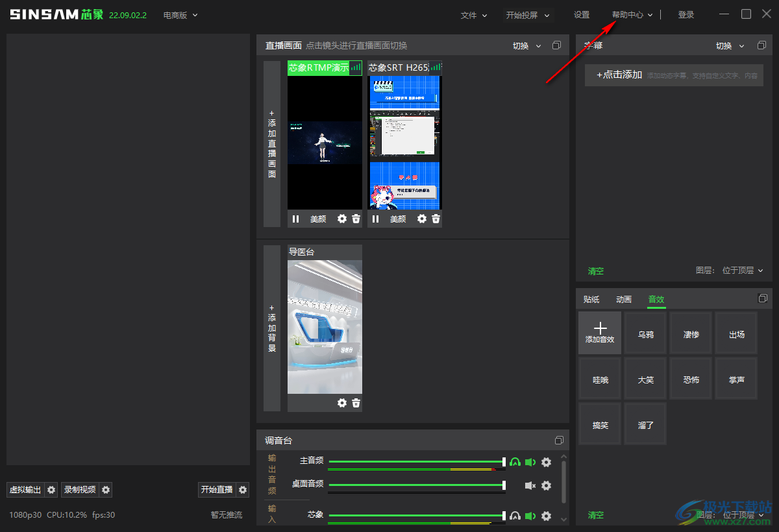Play the 掌声 sound effect
The width and height of the screenshot is (779, 532).
coord(736,378)
